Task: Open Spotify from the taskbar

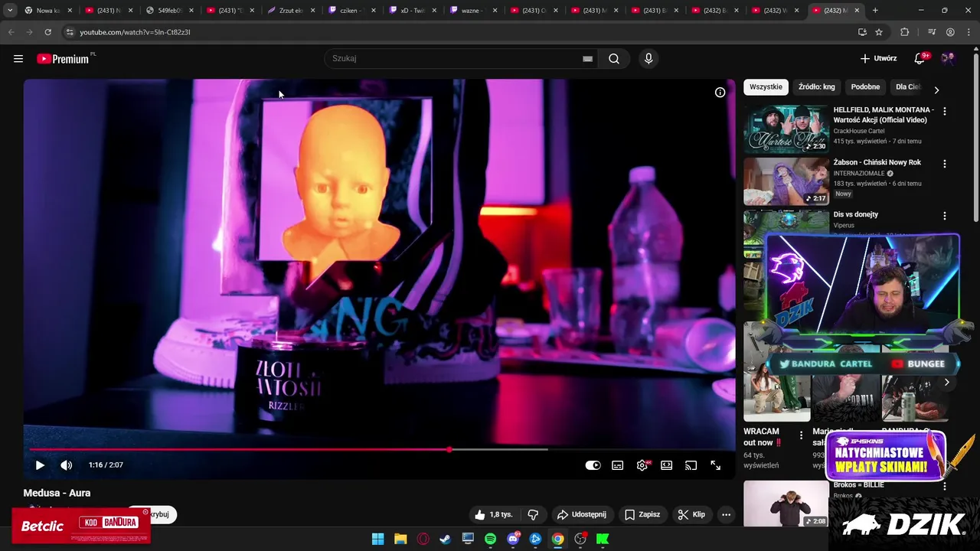Action: [x=491, y=539]
